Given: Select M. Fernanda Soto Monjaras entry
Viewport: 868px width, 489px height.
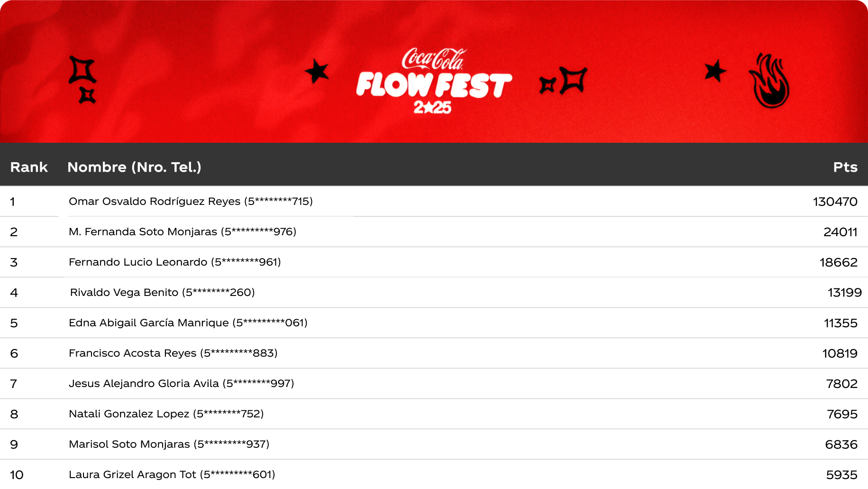Looking at the screenshot, I should (183, 232).
